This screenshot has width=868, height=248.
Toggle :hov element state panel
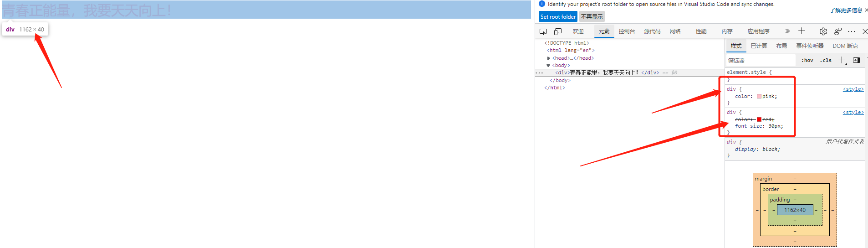point(807,60)
